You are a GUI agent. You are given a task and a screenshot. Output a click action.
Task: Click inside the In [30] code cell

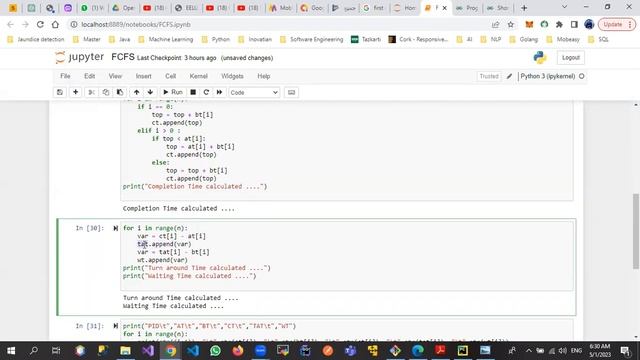(x=347, y=256)
